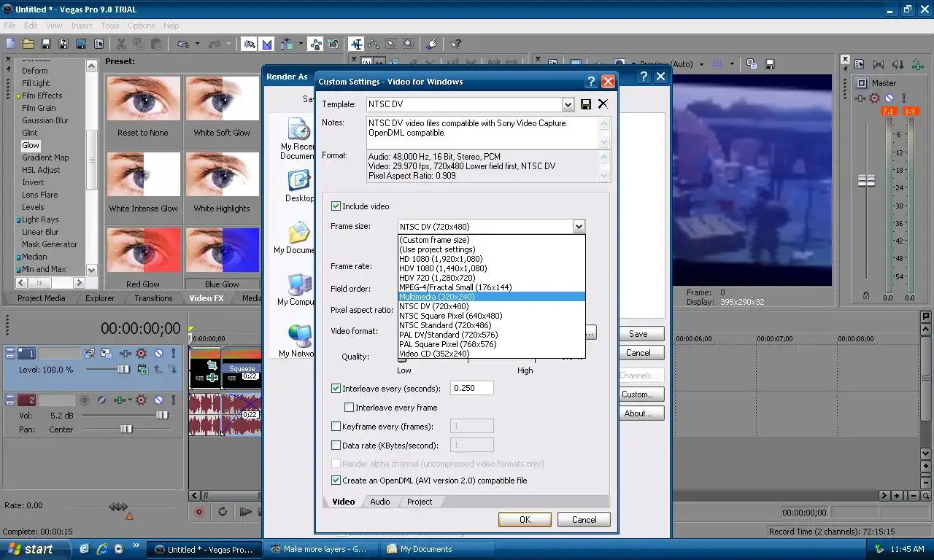Image resolution: width=934 pixels, height=560 pixels.
Task: Enable Data rate (KBytes/second) checkbox
Action: coord(336,446)
